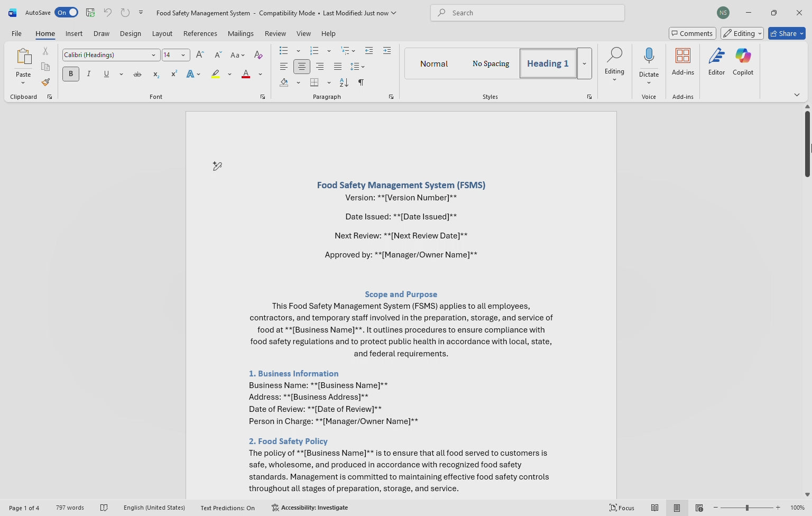Open the Comments pane button
Image resolution: width=812 pixels, height=516 pixels.
click(692, 33)
